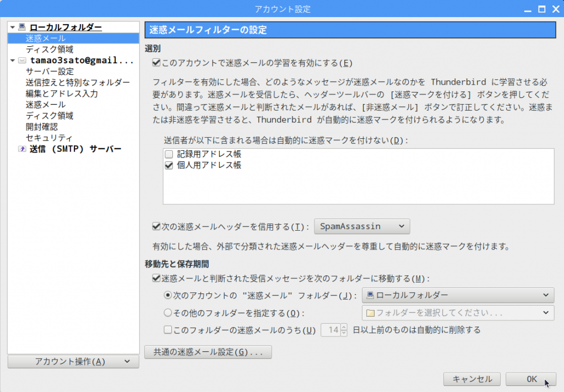Select ディスク領域 under the gmail account

(49, 116)
